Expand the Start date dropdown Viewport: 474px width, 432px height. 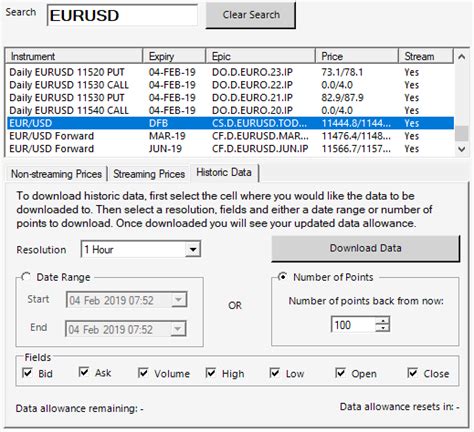coord(178,300)
